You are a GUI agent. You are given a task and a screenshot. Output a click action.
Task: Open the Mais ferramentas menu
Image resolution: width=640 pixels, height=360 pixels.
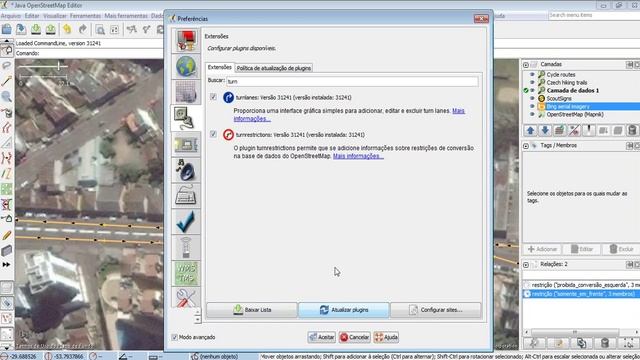126,16
